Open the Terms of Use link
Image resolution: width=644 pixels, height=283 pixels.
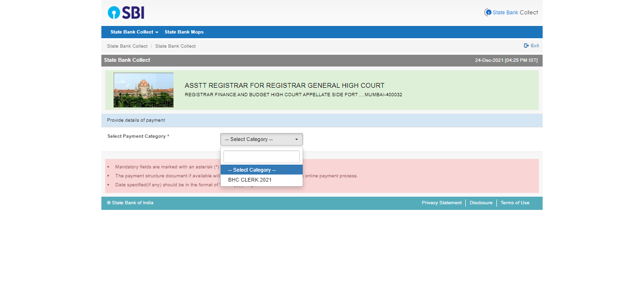pos(515,203)
